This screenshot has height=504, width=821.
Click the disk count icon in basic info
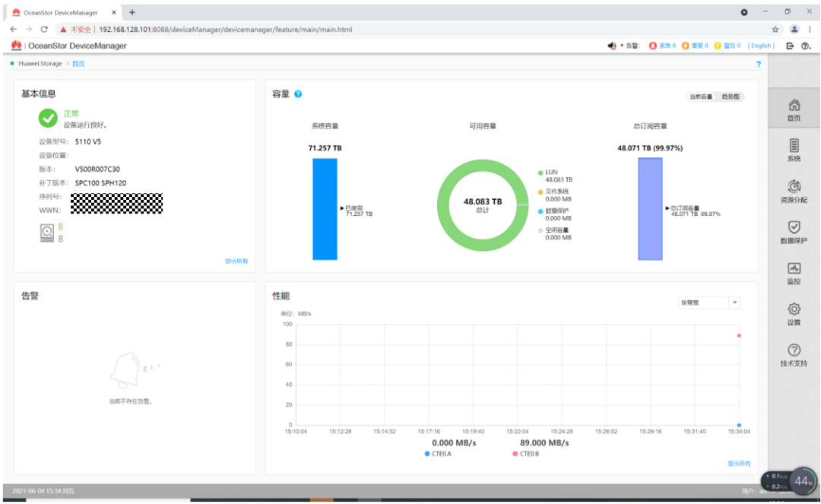pyautogui.click(x=47, y=233)
